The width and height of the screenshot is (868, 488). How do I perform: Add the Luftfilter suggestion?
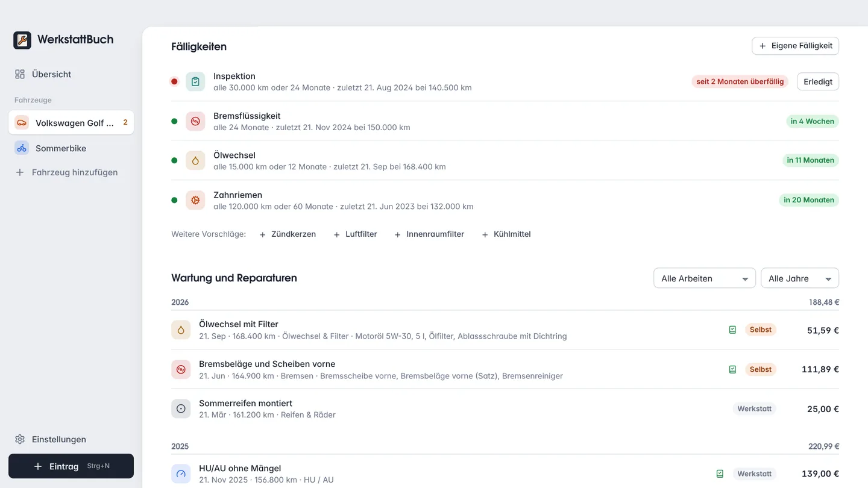[x=356, y=234]
